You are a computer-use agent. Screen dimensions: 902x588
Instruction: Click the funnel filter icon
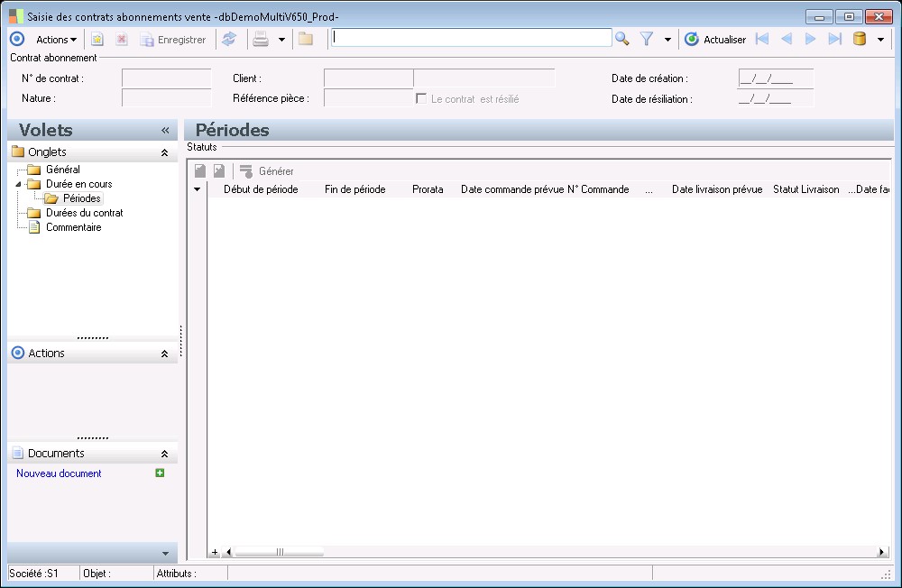[647, 39]
